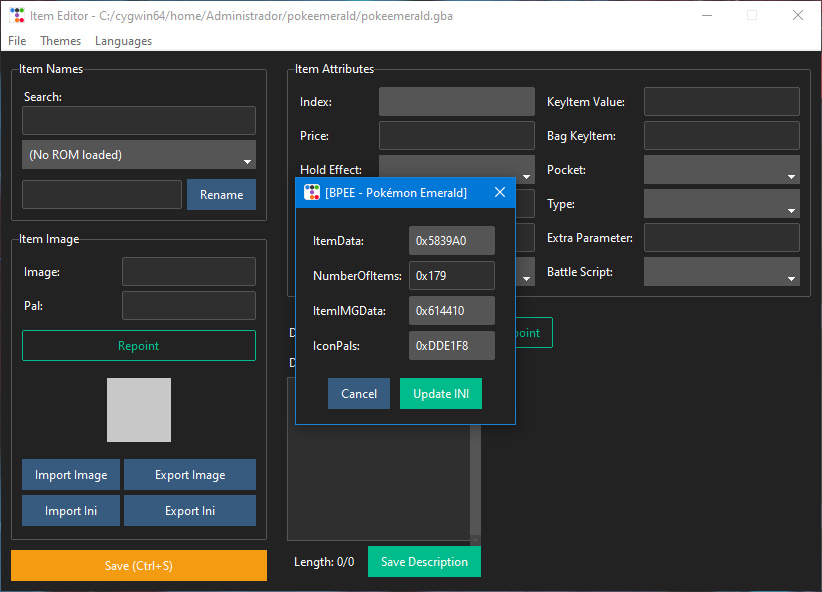Click the BPEE dialog title icon
822x592 pixels.
point(312,193)
